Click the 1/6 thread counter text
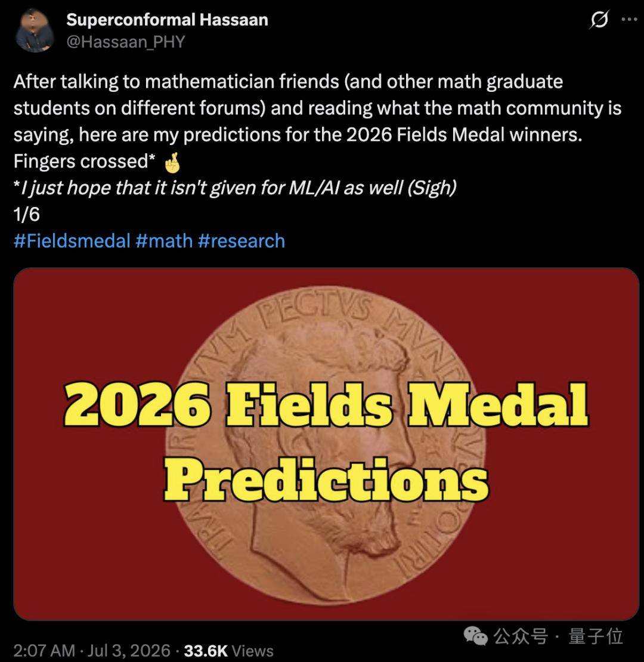Viewport: 644px width, 662px height. click(27, 215)
